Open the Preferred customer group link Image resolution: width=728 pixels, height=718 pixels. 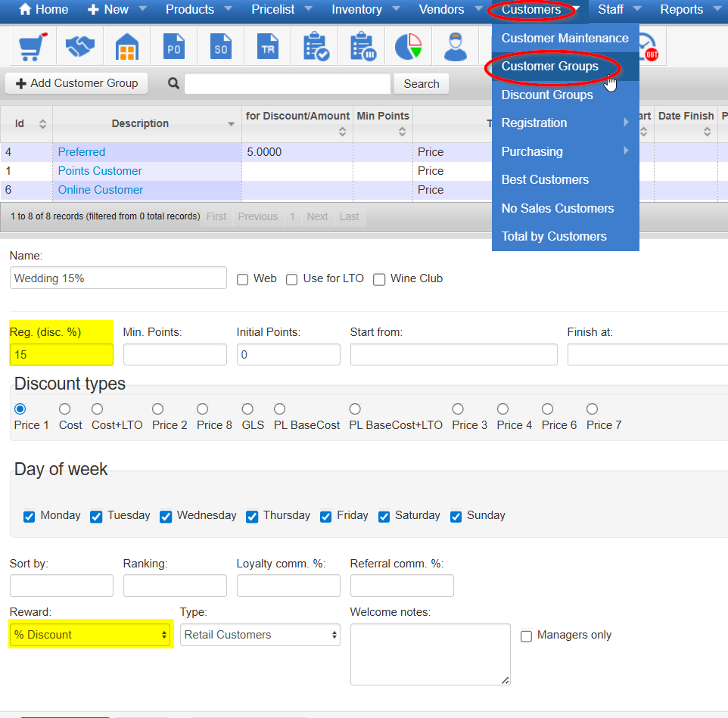(x=82, y=152)
